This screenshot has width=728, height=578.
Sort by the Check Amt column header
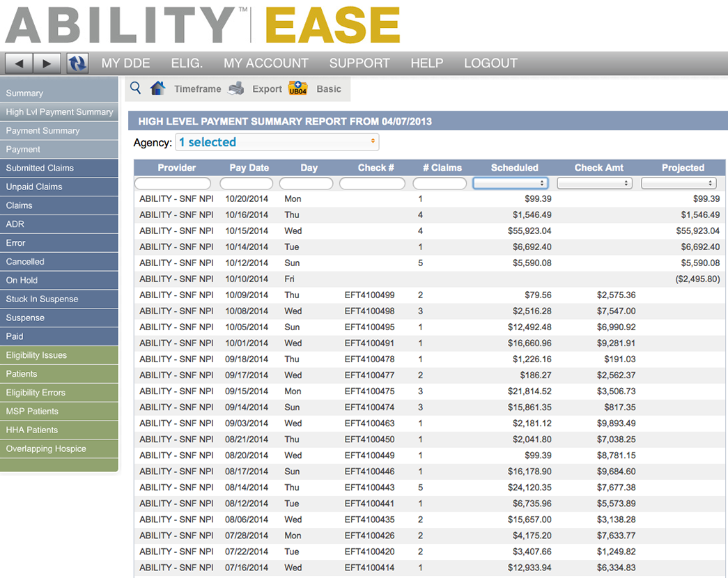pyautogui.click(x=599, y=168)
